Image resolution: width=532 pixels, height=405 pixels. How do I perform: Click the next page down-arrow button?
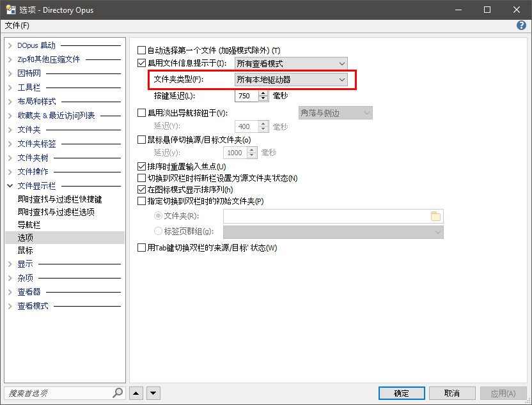[153, 393]
